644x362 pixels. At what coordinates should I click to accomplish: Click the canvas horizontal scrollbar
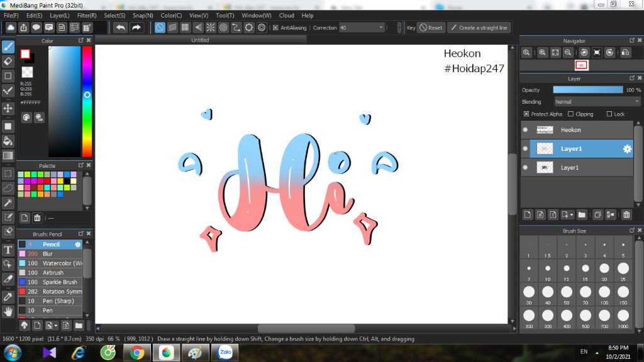pos(306,328)
